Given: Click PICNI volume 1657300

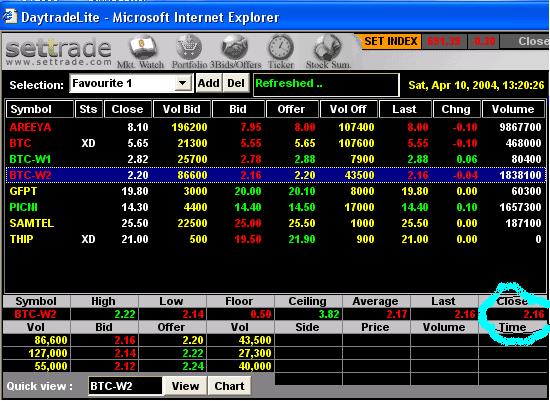Looking at the screenshot, I should (521, 207).
